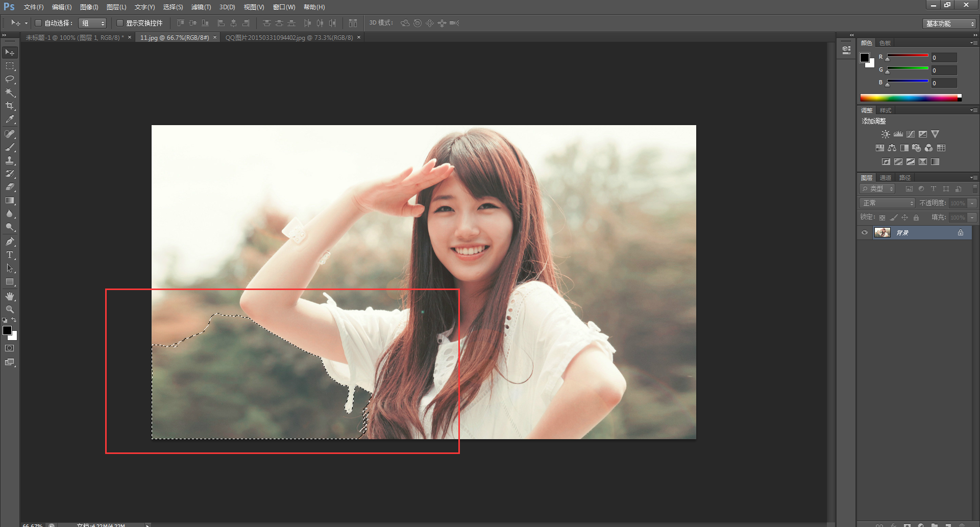980x527 pixels.
Task: Select the Clone Stamp tool
Action: pos(10,160)
